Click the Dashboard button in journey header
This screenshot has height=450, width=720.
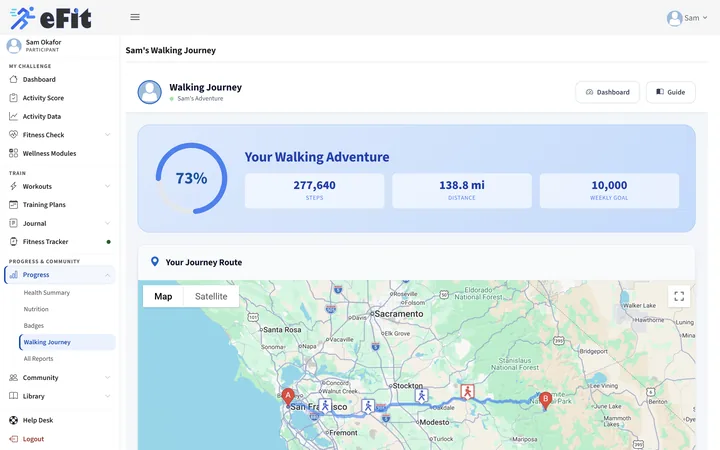[607, 92]
